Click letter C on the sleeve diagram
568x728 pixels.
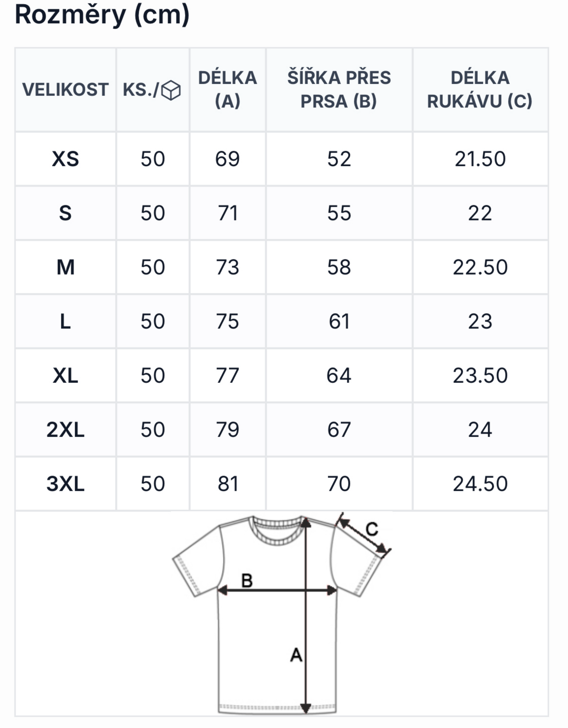pyautogui.click(x=372, y=529)
